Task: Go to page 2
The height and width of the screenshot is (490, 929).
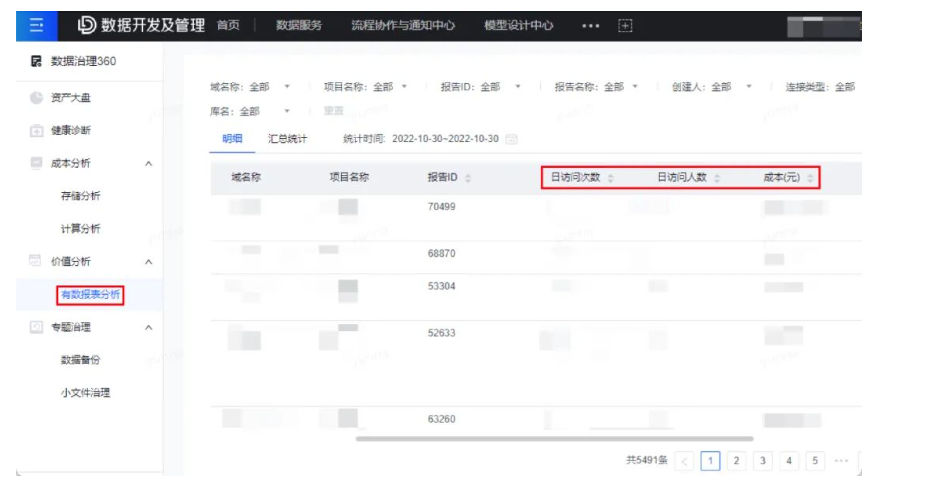Action: pos(736,461)
